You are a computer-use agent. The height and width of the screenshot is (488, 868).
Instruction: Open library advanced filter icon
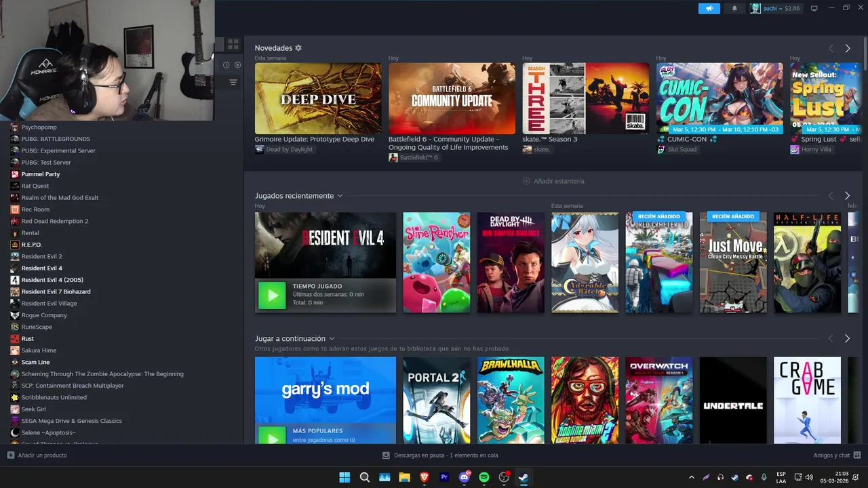click(233, 82)
